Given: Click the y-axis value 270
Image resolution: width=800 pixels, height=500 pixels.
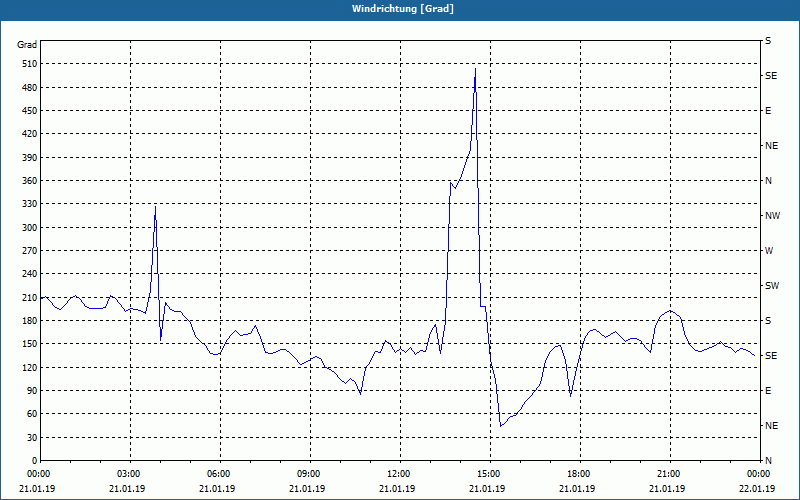Looking at the screenshot, I should (x=30, y=251).
